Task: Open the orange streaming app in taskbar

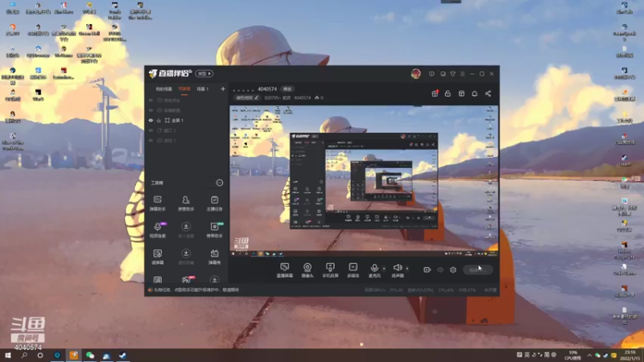Action: [73, 356]
